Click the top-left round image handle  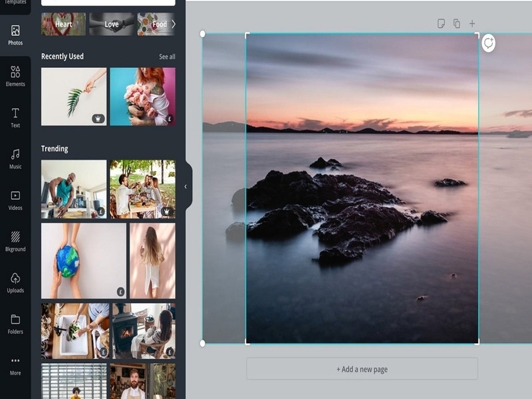coord(203,34)
